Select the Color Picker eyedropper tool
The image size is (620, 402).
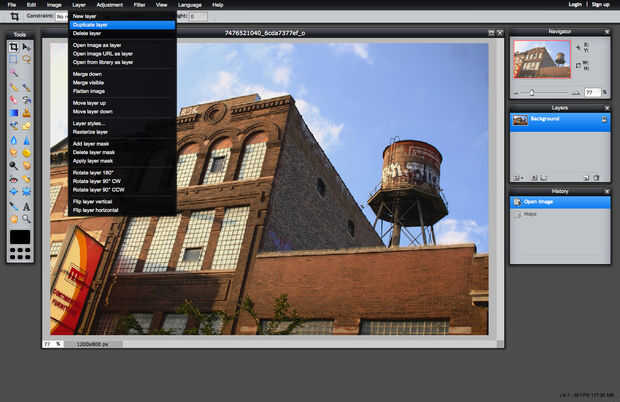pos(13,206)
